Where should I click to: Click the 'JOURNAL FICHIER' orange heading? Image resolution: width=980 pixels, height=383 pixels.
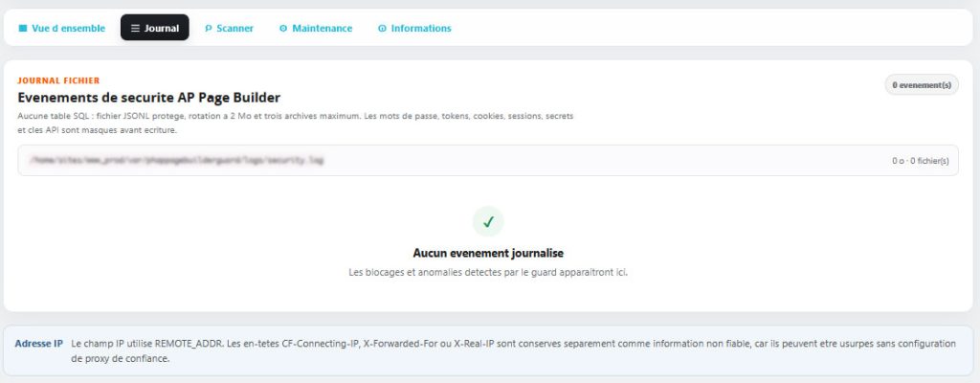coord(58,80)
